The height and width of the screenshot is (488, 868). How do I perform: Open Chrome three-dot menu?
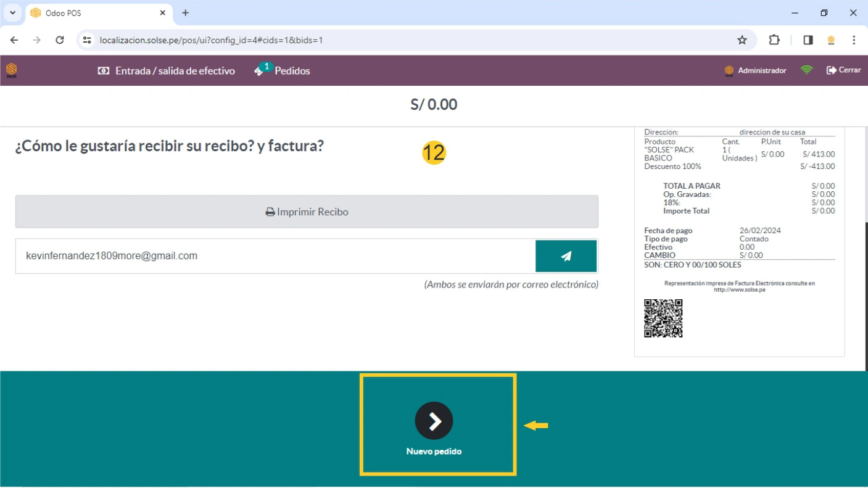[854, 40]
